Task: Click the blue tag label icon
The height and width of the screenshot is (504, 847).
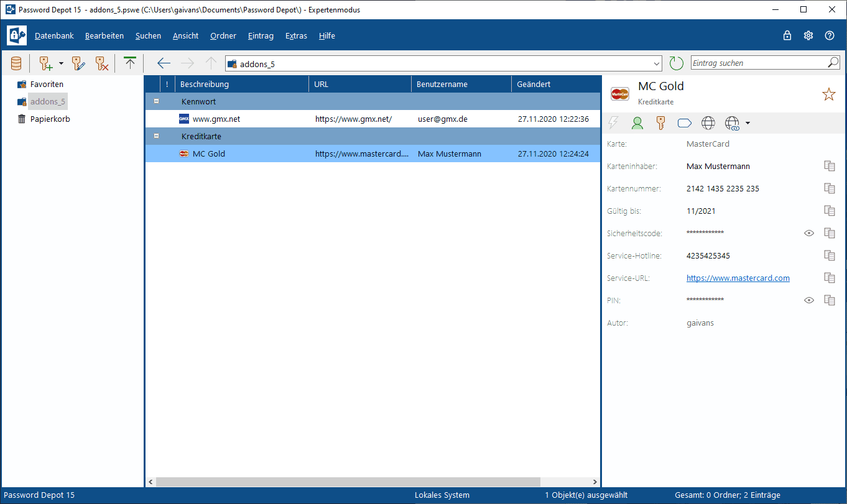Action: pyautogui.click(x=685, y=123)
